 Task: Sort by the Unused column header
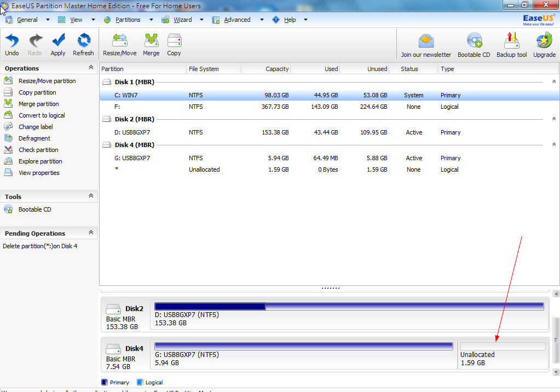[x=365, y=69]
